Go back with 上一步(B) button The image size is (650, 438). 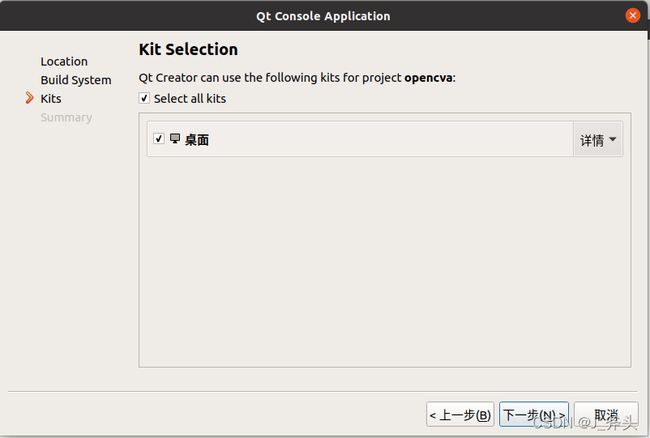460,414
